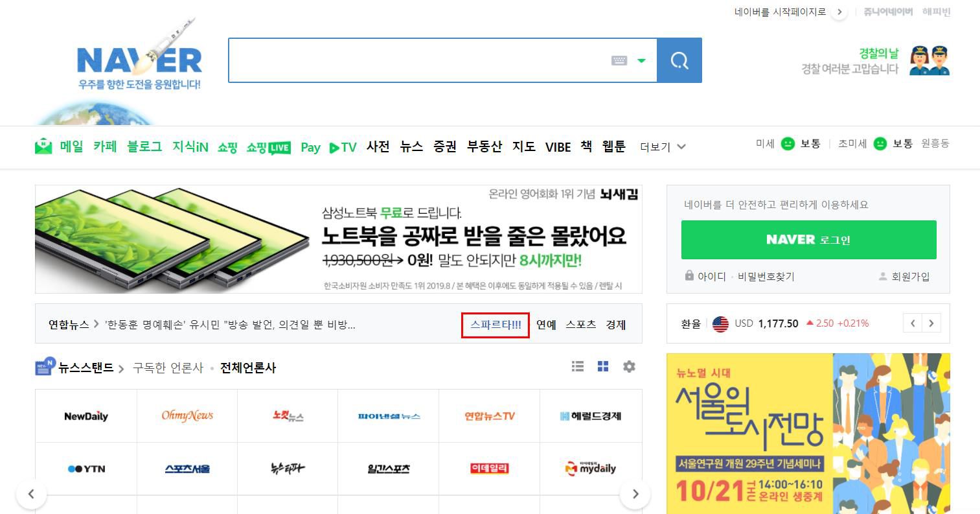This screenshot has width=980, height=514.
Task: Open the 일간스포츠 publisher logo
Action: click(389, 469)
